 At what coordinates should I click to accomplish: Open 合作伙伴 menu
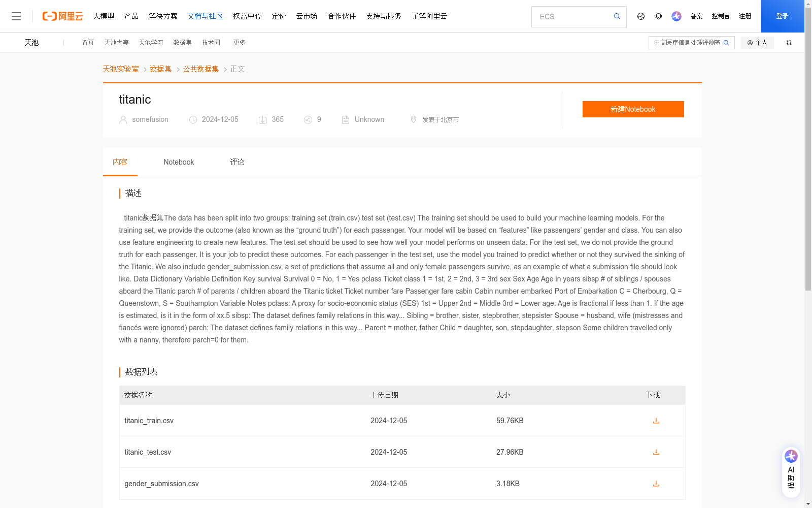(x=342, y=16)
